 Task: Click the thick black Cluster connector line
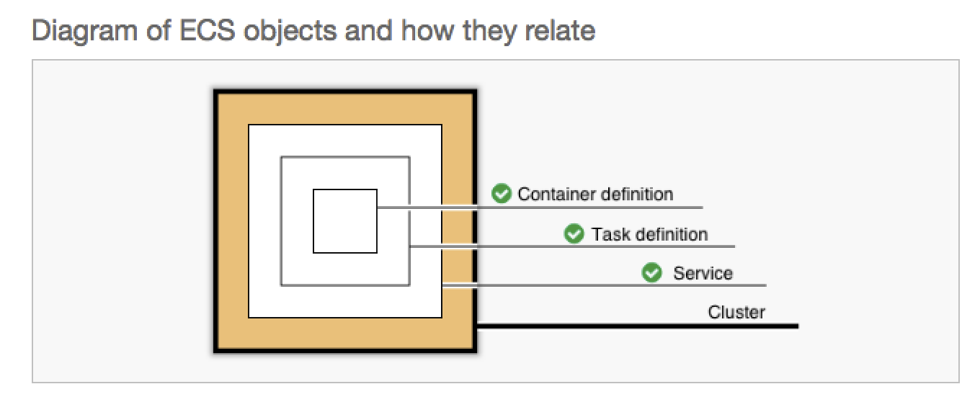click(638, 326)
